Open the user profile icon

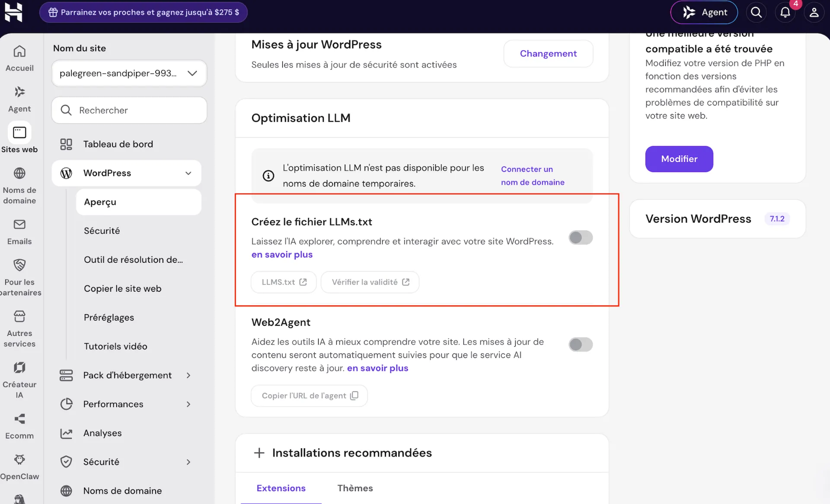[814, 12]
